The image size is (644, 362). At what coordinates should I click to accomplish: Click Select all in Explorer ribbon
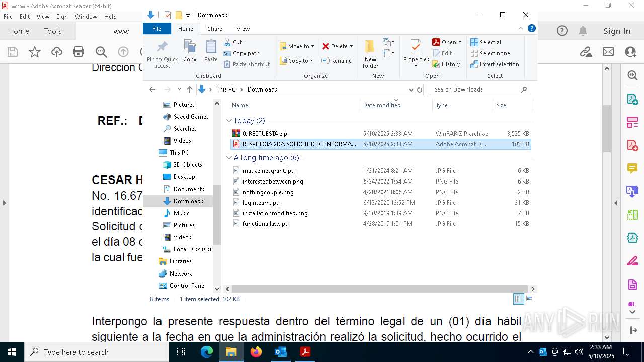click(x=487, y=42)
